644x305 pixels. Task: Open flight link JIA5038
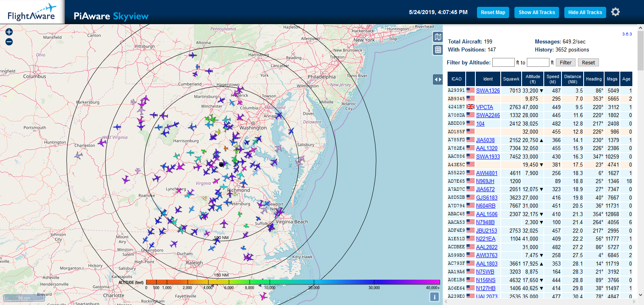(485, 140)
